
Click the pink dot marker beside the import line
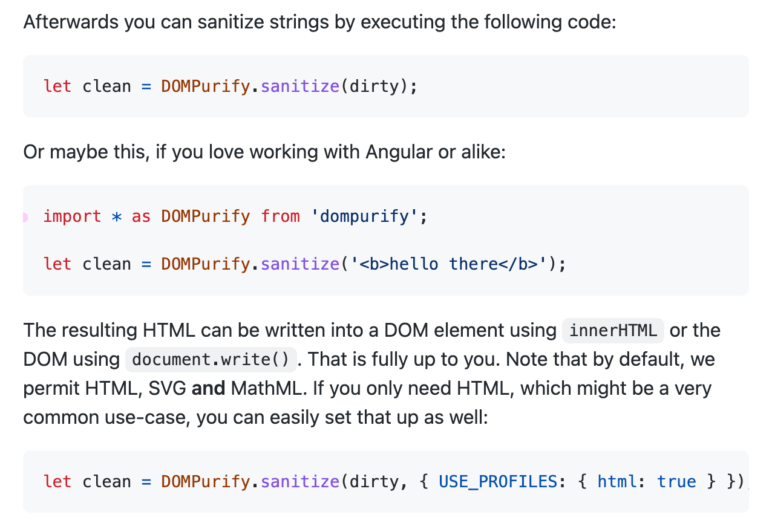click(x=25, y=217)
